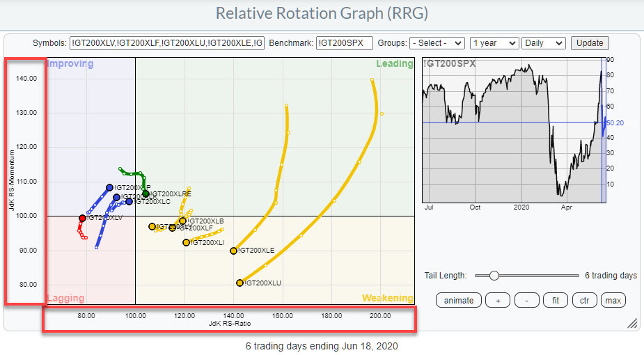Open the Groups select dropdown
The image size is (644, 355).
(x=437, y=43)
